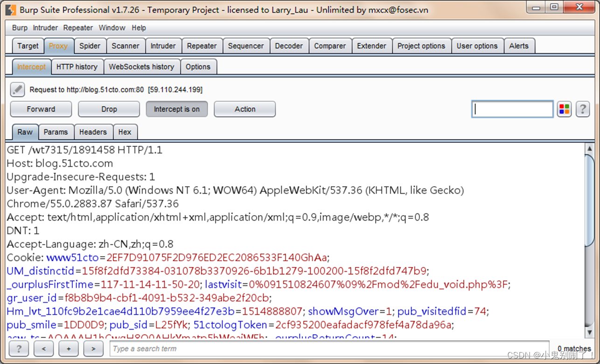Switch to the Spider tab
Screen dimensions: 600x364
(90, 46)
